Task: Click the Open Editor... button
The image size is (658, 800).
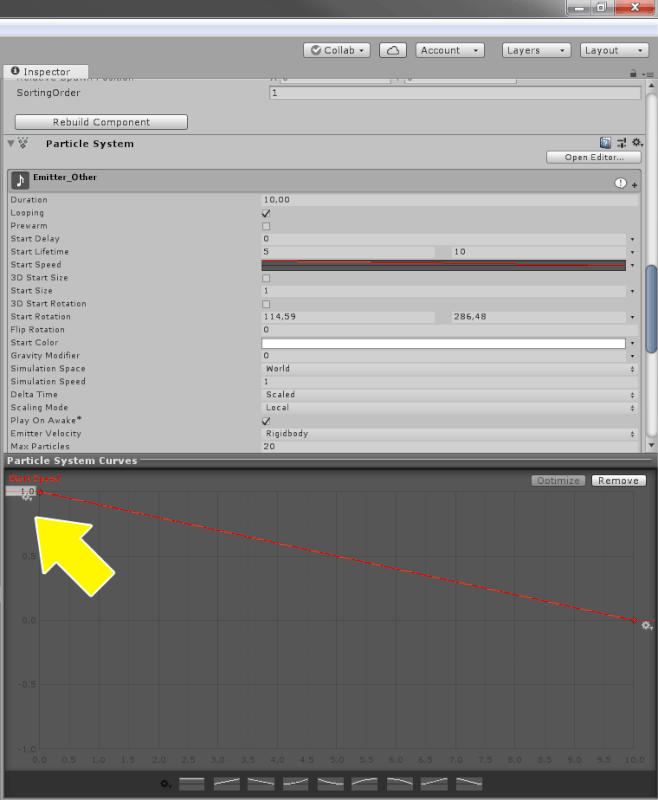Action: click(594, 157)
